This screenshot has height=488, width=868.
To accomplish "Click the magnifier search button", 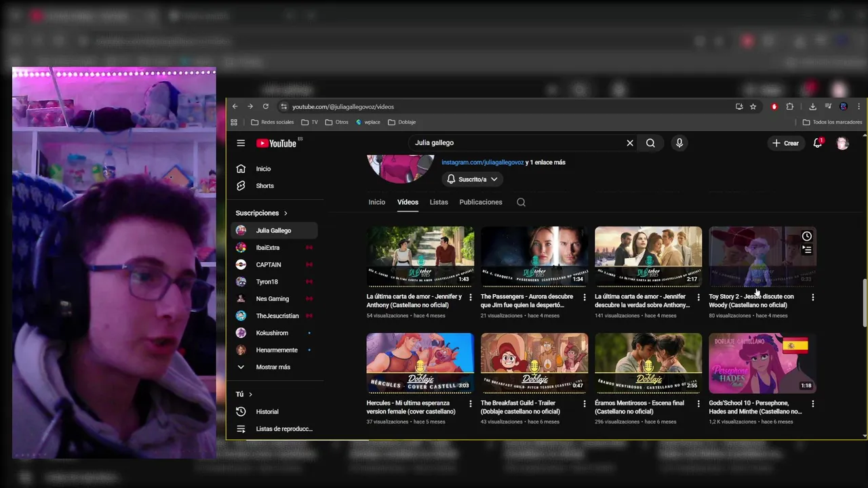I will (650, 143).
